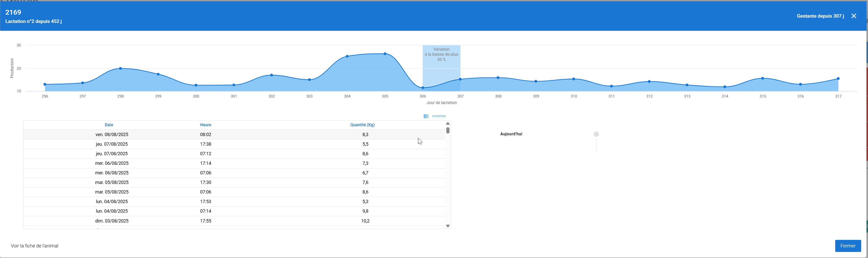Sort by the Date column header
Image resolution: width=868 pixels, height=258 pixels.
109,125
